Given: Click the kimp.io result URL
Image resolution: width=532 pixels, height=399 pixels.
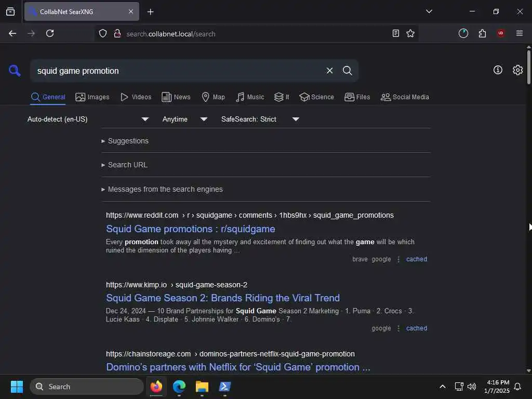Looking at the screenshot, I should tap(177, 285).
